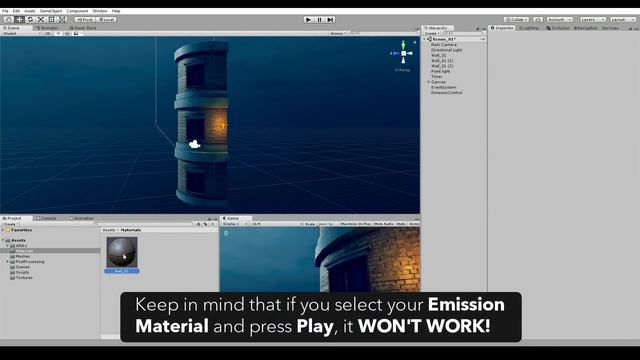
Task: Toggle 2D mode in the Scene view bar
Action: pyautogui.click(x=48, y=33)
